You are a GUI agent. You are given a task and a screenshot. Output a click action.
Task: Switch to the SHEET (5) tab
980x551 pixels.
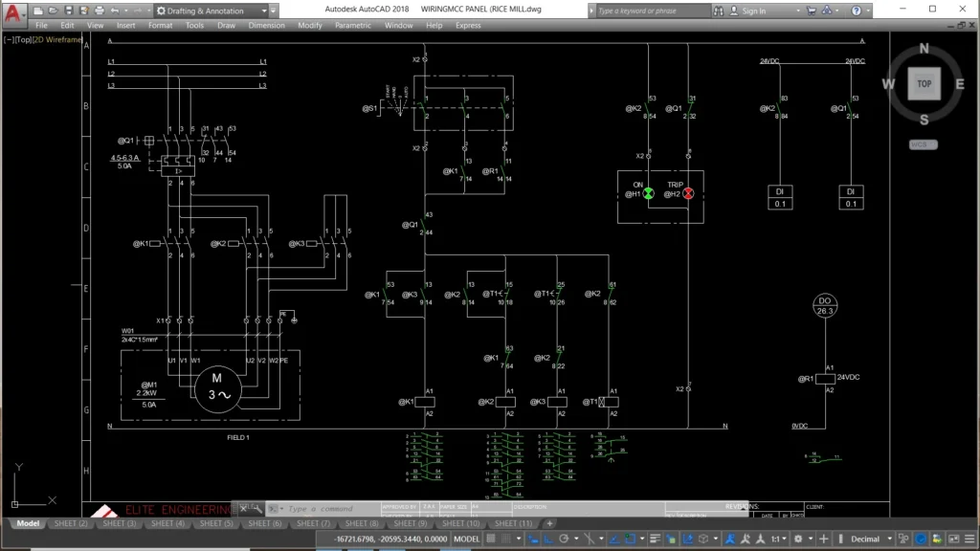click(216, 523)
